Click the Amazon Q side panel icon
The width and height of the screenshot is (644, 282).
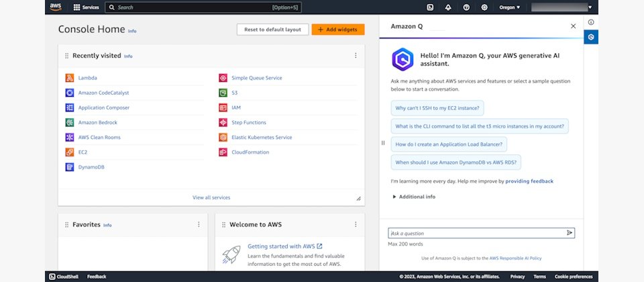pyautogui.click(x=590, y=37)
